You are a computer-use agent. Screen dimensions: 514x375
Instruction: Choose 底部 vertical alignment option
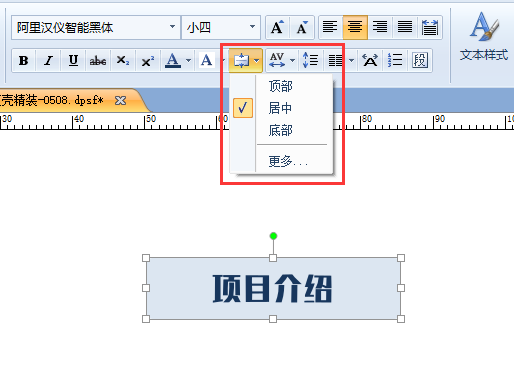tap(281, 130)
